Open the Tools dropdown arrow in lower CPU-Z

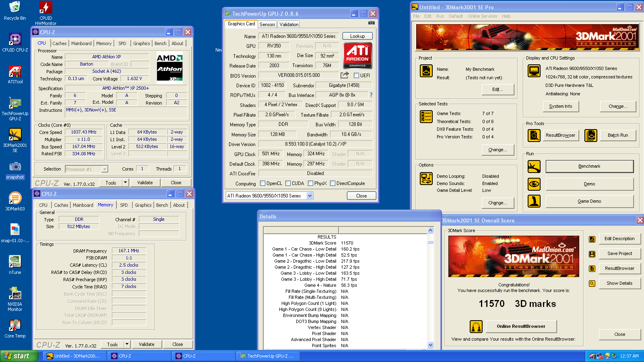pyautogui.click(x=127, y=344)
